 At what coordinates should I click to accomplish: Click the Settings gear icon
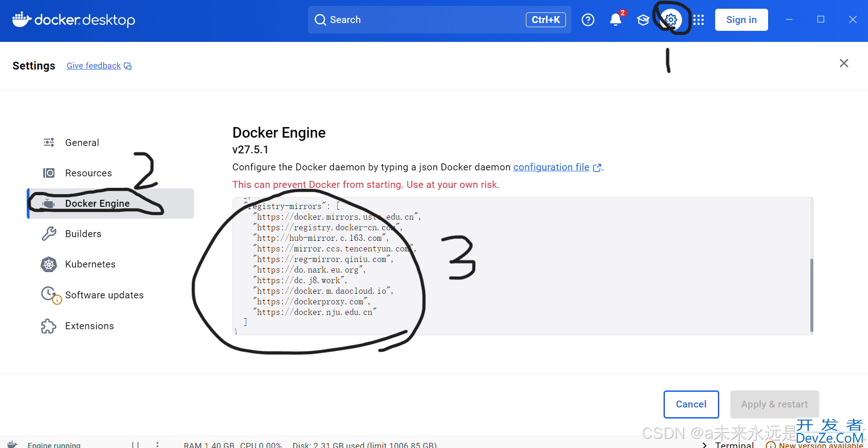tap(671, 20)
